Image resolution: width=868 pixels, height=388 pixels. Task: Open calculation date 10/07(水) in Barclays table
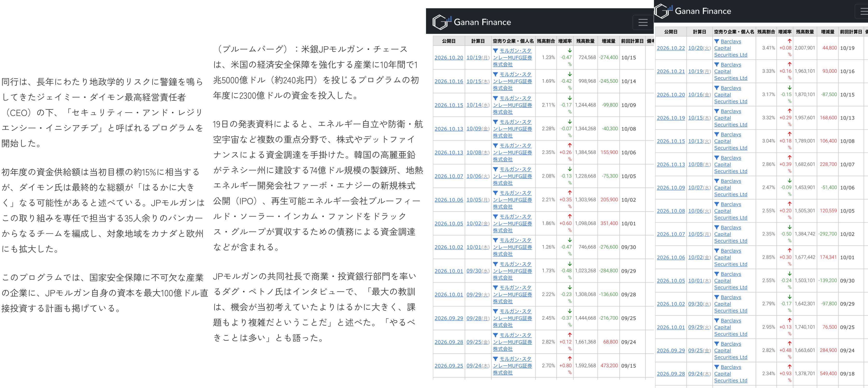(699, 188)
